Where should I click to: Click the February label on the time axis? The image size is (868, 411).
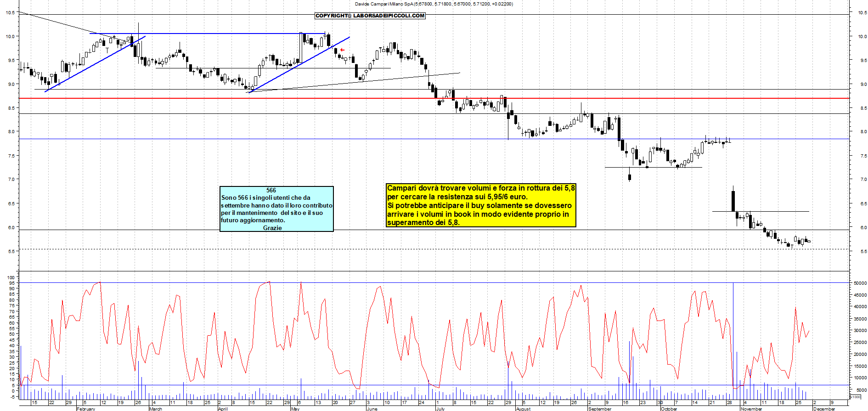coord(86,409)
